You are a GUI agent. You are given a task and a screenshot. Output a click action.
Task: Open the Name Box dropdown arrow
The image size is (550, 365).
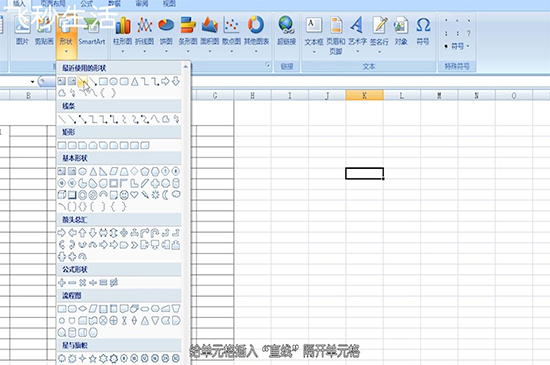pos(32,82)
